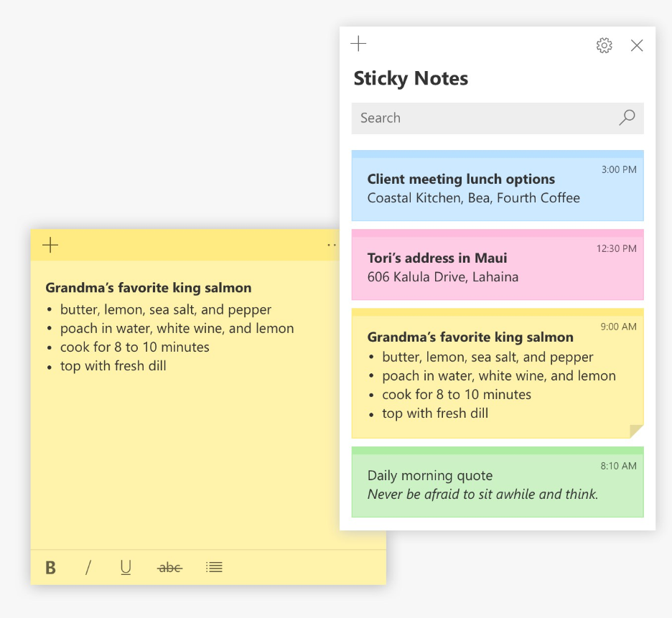The height and width of the screenshot is (618, 672).
Task: Click 'Never be afraid to sit awhile' quote
Action: pyautogui.click(x=482, y=494)
